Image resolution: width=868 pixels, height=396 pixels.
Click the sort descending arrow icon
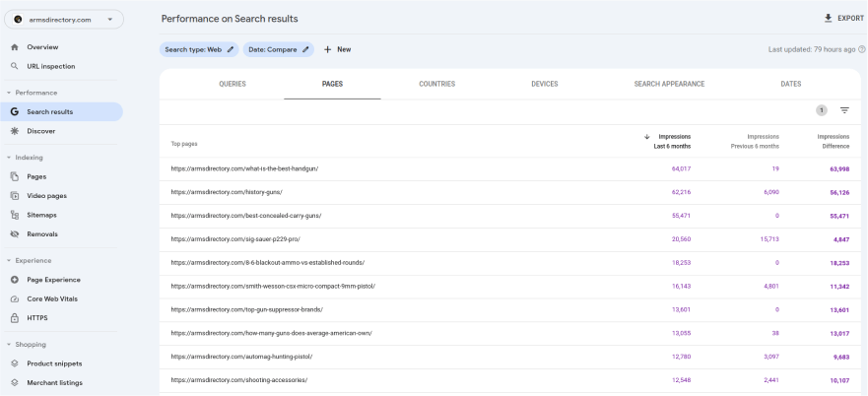tap(646, 136)
